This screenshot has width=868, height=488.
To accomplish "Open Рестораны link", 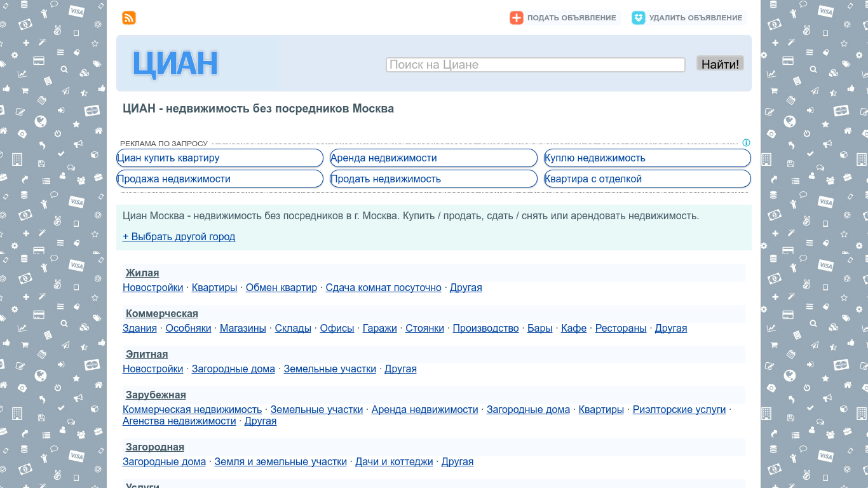I will coord(621,329).
